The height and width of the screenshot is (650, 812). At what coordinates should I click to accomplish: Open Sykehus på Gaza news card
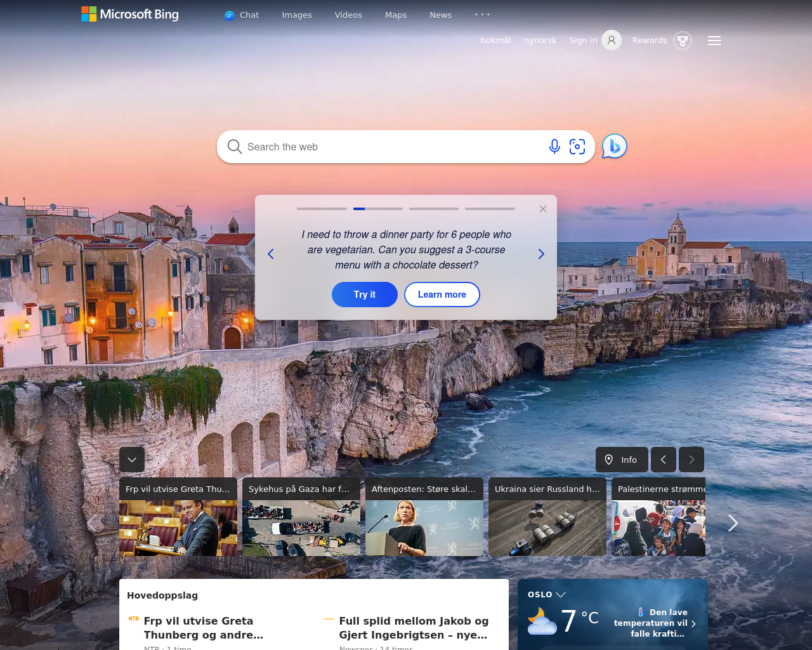click(x=301, y=517)
